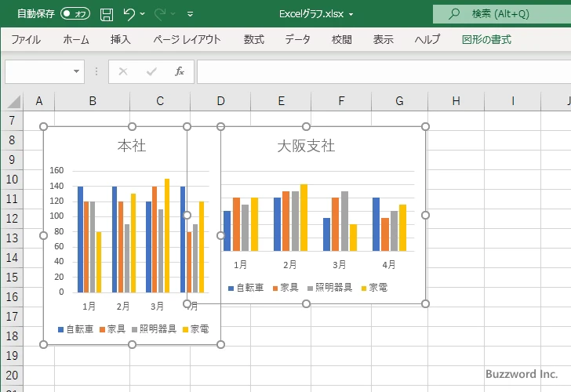Switch to the ホーム tab
The height and width of the screenshot is (392, 571).
[x=76, y=39]
